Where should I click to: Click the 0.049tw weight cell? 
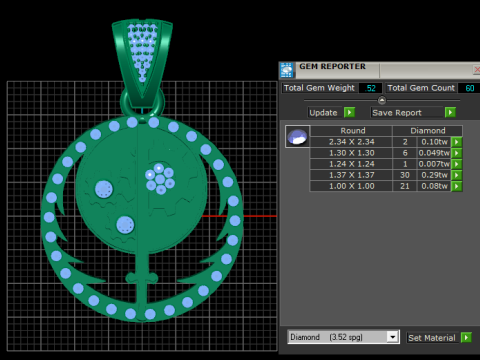tap(434, 153)
